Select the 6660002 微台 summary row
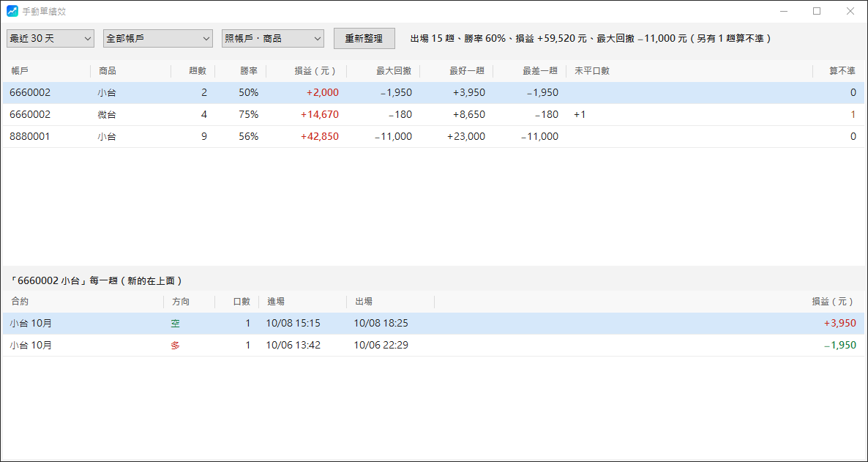Screen dimensions: 868x462 tap(433, 115)
